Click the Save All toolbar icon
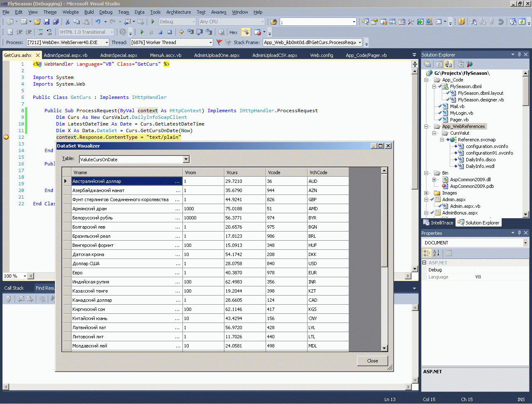Viewport: 532px width, 404px height. pos(55,22)
